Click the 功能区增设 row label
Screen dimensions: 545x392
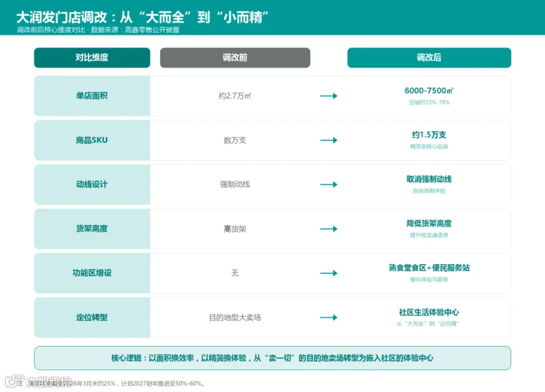[92, 273]
